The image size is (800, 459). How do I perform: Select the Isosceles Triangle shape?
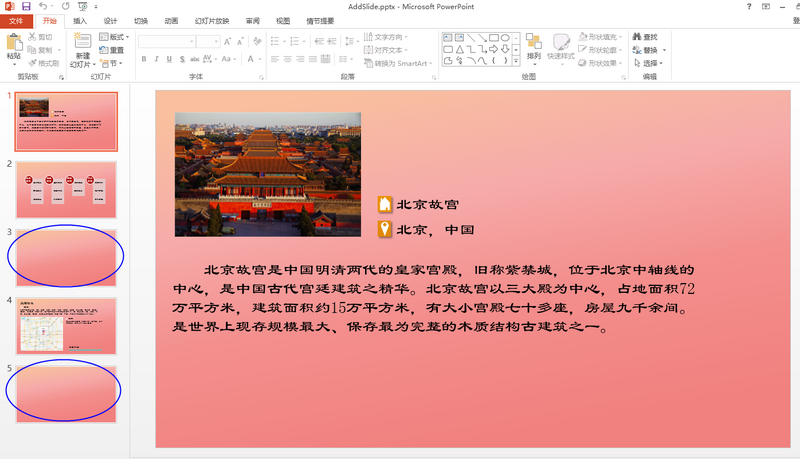pos(459,49)
